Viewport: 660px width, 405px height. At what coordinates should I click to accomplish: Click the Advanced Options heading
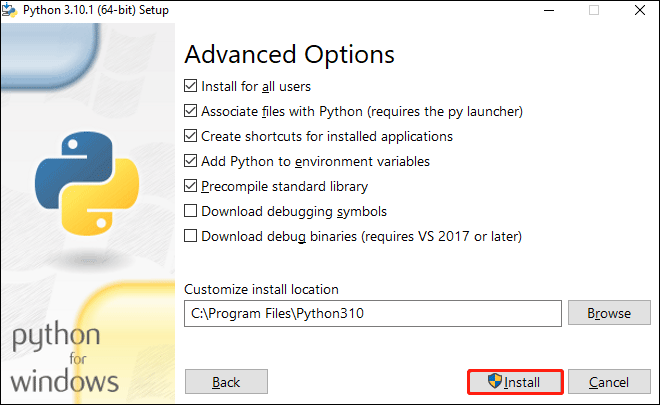click(x=290, y=55)
